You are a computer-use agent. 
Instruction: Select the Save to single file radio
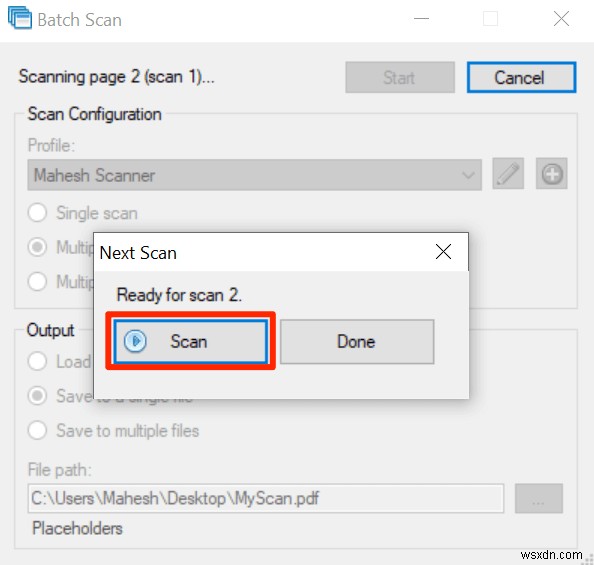click(37, 396)
